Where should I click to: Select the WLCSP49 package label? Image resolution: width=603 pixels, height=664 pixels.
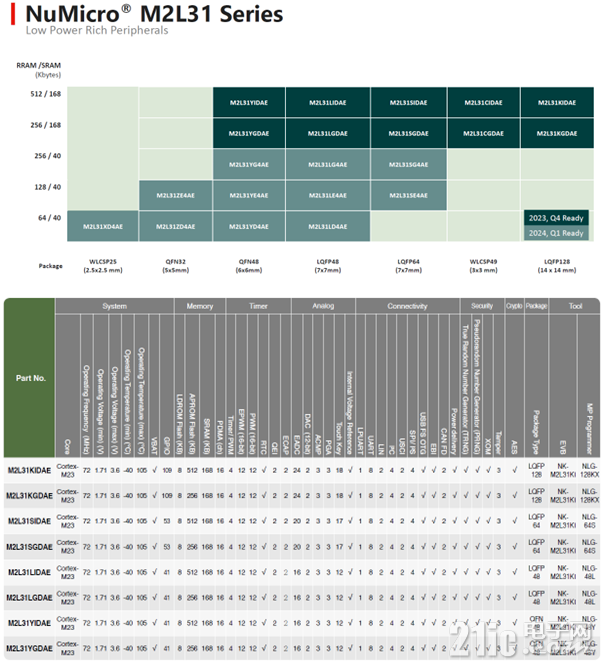[x=484, y=266]
